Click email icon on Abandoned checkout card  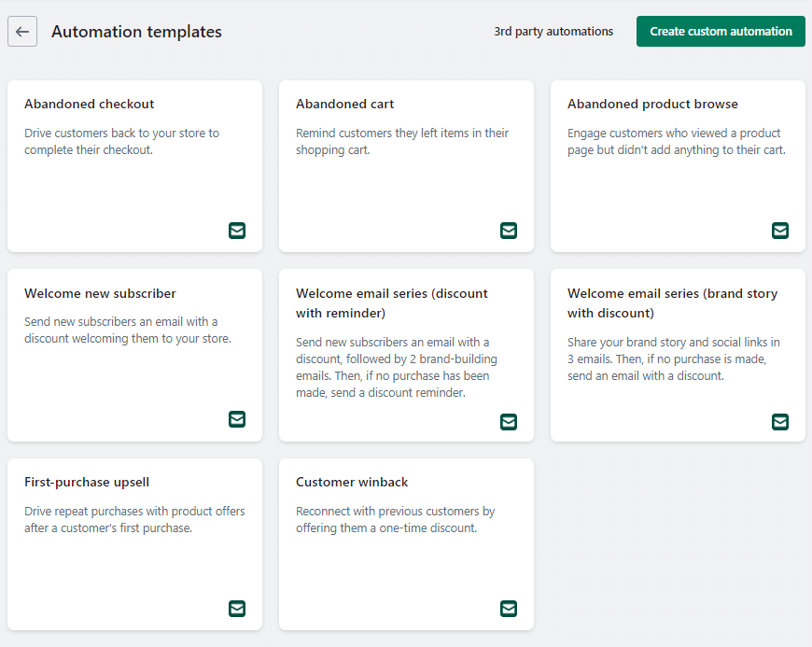(237, 230)
